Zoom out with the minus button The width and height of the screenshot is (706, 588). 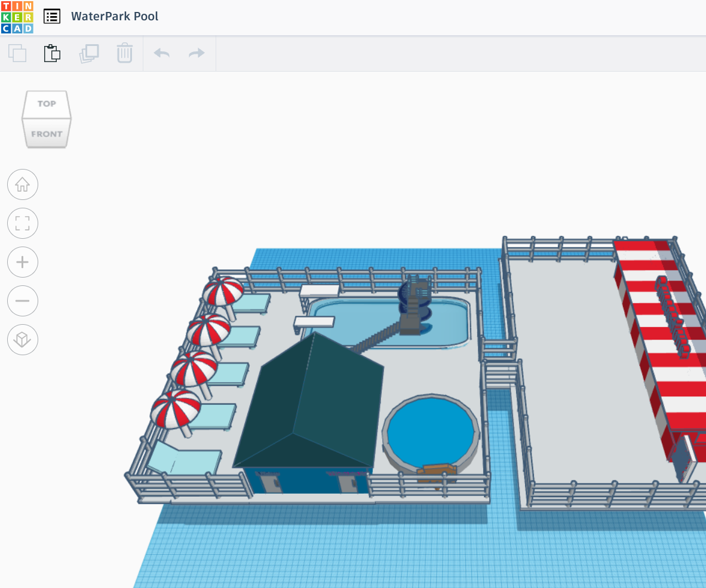pos(23,300)
